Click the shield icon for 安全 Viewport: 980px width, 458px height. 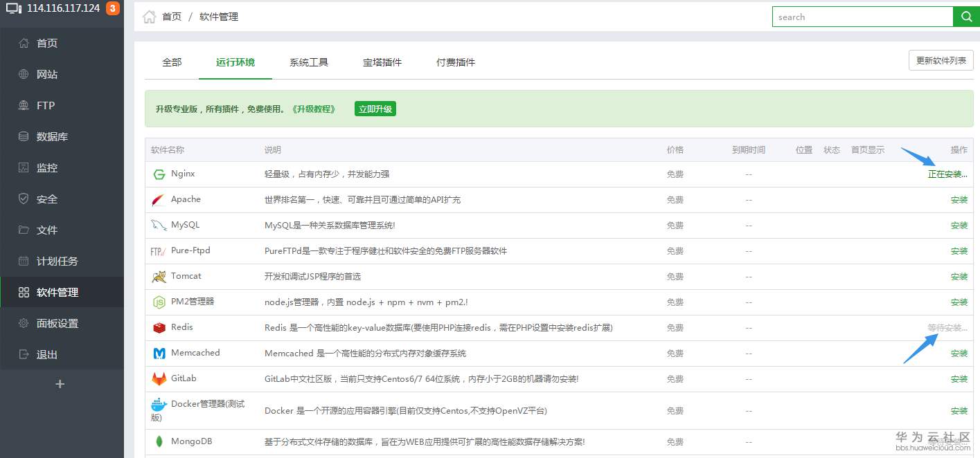[x=24, y=199]
